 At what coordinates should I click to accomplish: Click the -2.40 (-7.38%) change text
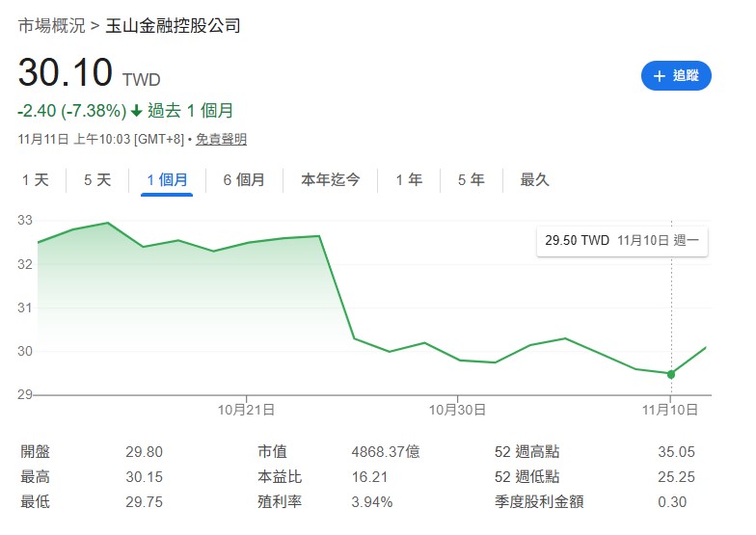(x=72, y=111)
